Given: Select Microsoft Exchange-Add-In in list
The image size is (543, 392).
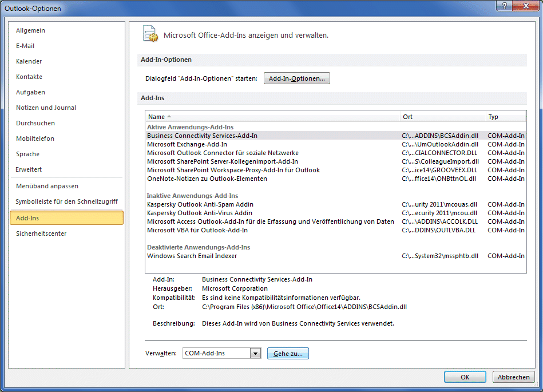Looking at the screenshot, I should coord(187,144).
